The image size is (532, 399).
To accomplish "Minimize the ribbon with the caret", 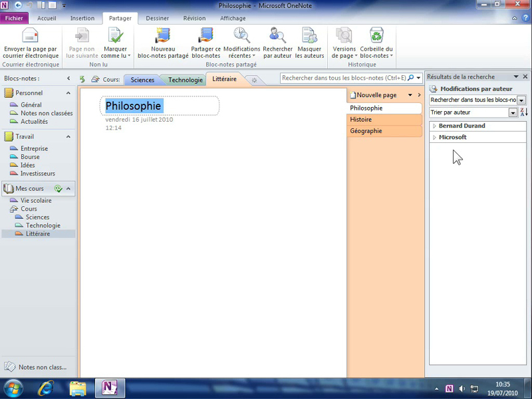I will point(515,19).
